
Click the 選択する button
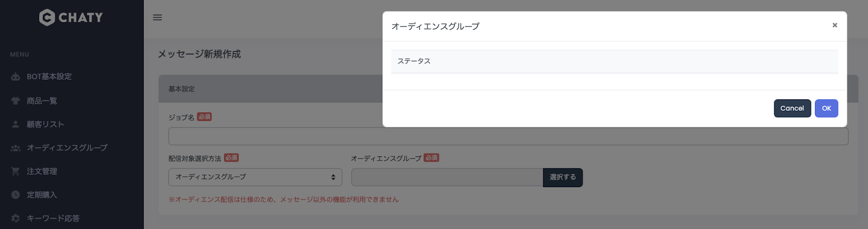coord(563,177)
